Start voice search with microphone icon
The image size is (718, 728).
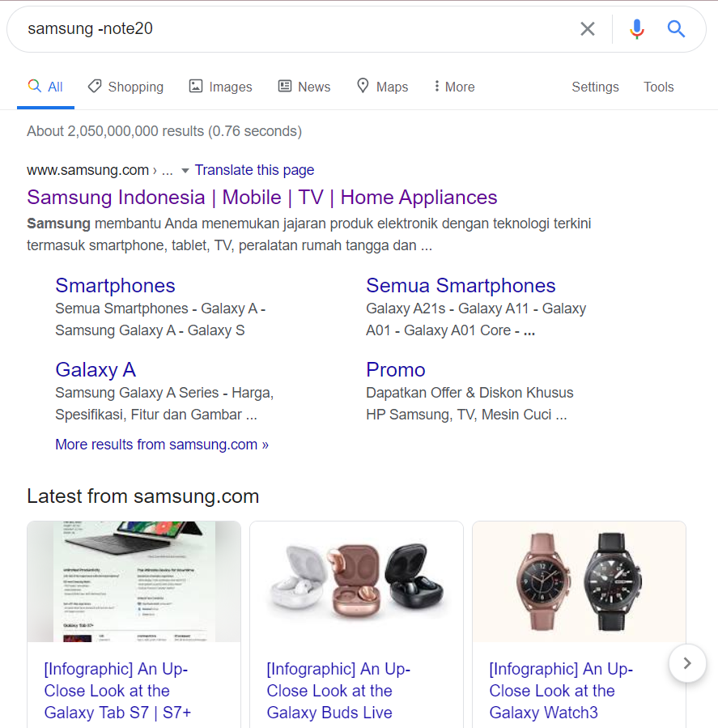(637, 29)
